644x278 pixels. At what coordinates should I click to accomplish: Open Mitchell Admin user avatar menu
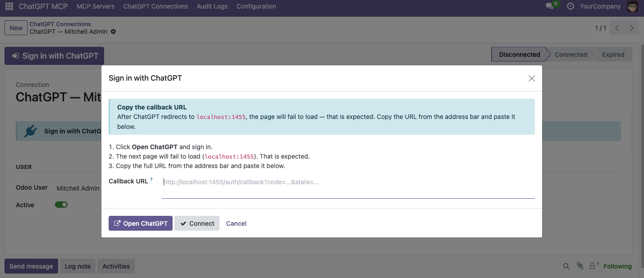[x=632, y=6]
